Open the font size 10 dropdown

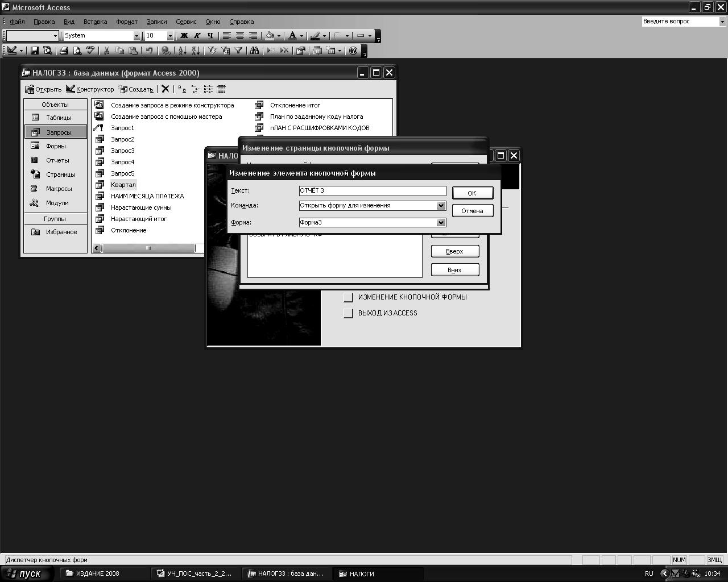point(170,36)
